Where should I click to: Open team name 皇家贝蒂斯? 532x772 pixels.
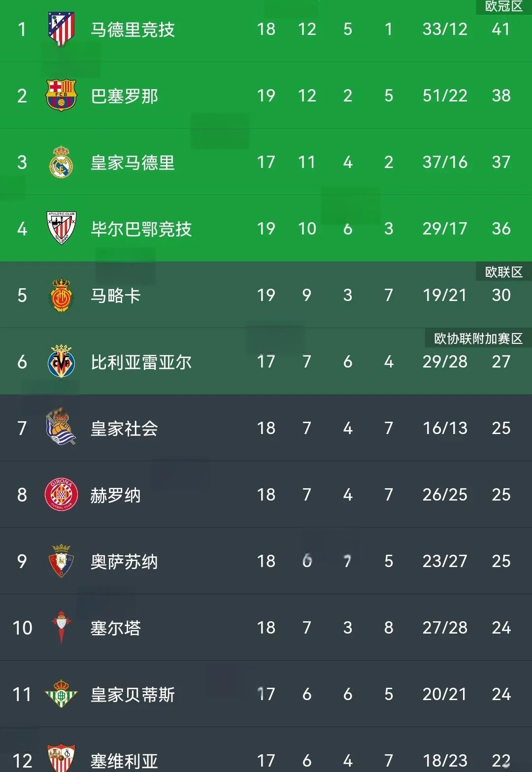coord(133,695)
